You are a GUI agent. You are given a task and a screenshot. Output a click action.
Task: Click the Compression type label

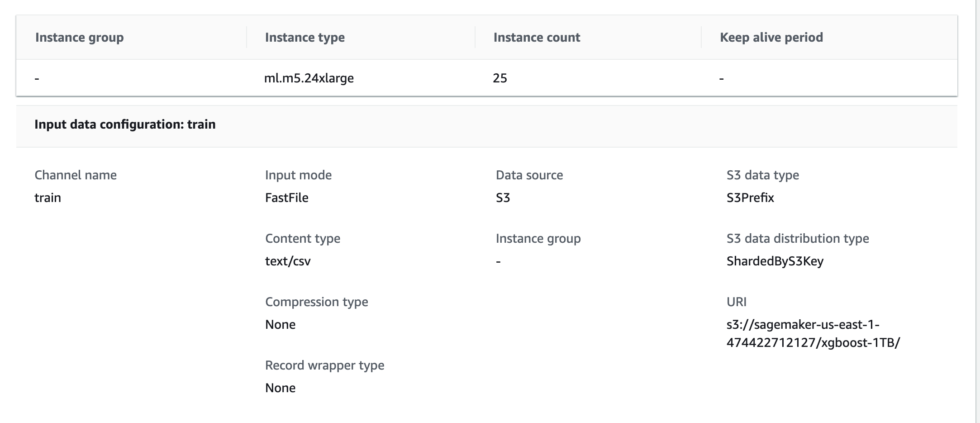(316, 302)
